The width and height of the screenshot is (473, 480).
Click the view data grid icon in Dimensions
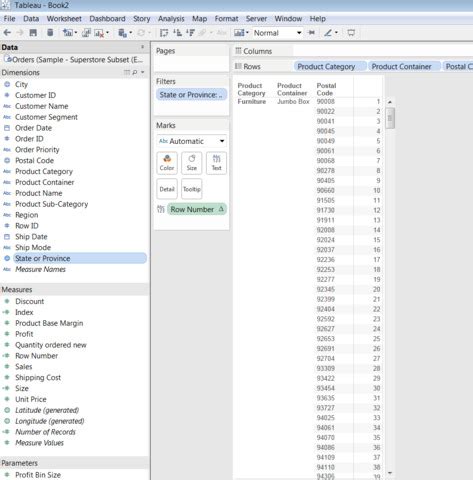[x=127, y=72]
